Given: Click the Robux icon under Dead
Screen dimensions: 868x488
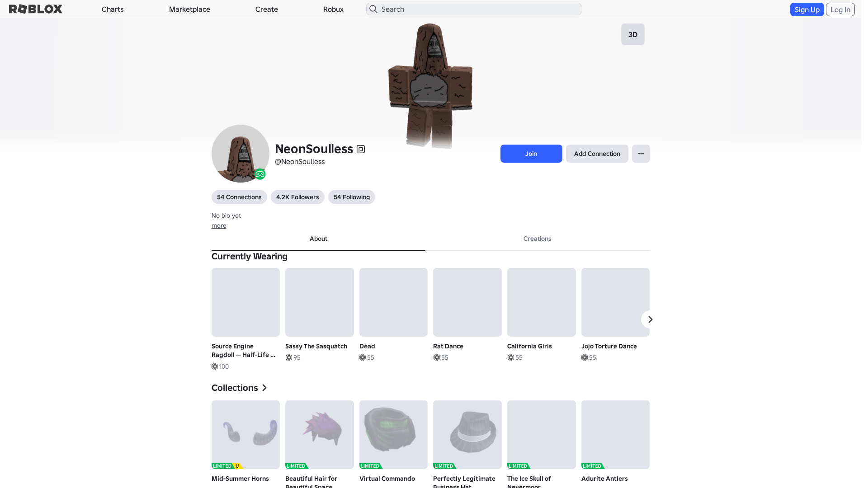Looking at the screenshot, I should 363,357.
